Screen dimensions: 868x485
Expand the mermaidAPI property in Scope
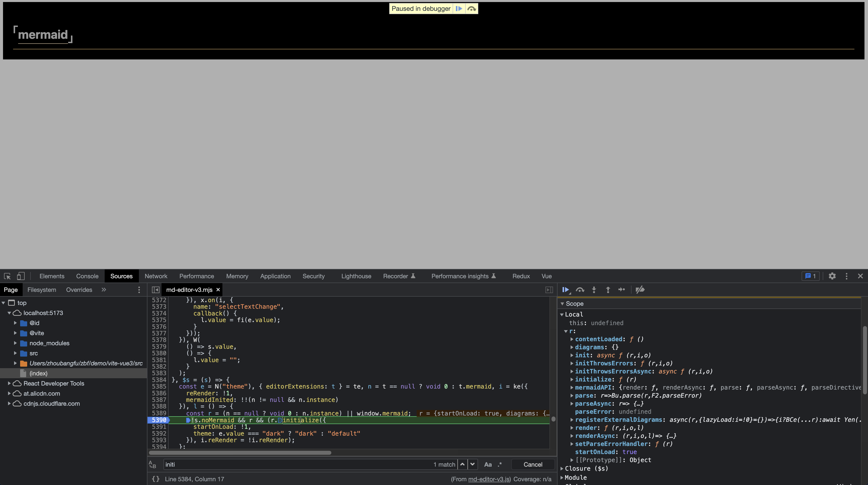tap(571, 387)
